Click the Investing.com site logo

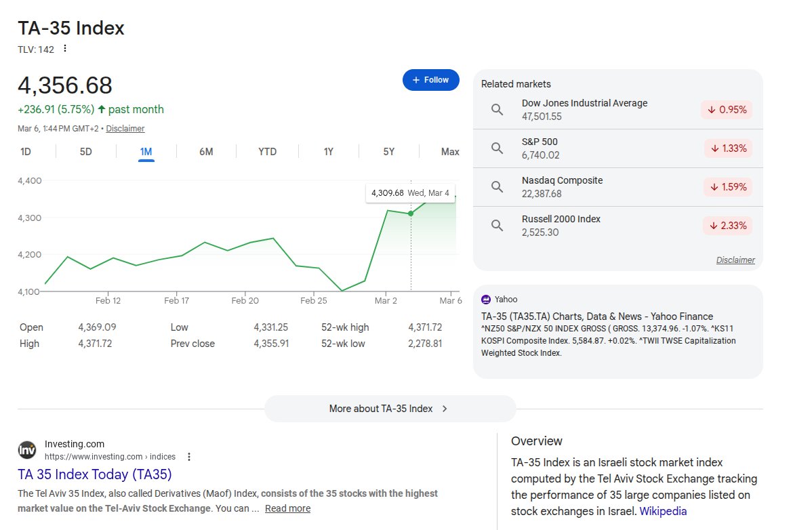tap(27, 450)
